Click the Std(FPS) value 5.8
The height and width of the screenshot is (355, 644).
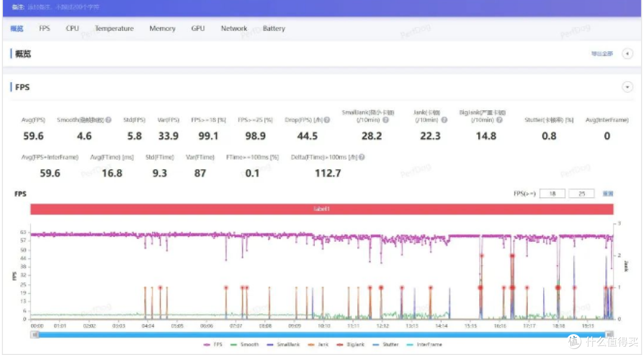134,136
